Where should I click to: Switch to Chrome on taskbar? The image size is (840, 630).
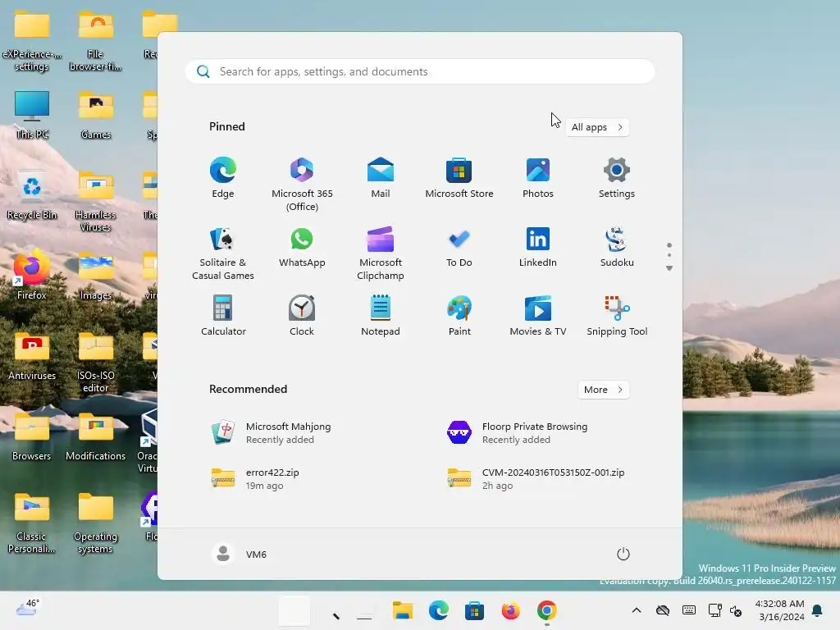tap(546, 610)
